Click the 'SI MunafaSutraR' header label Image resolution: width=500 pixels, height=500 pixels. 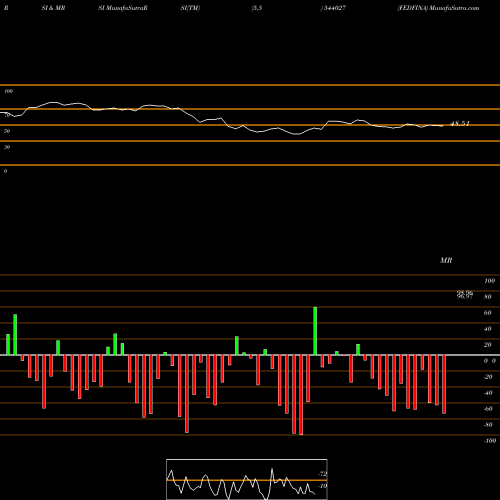point(123,8)
